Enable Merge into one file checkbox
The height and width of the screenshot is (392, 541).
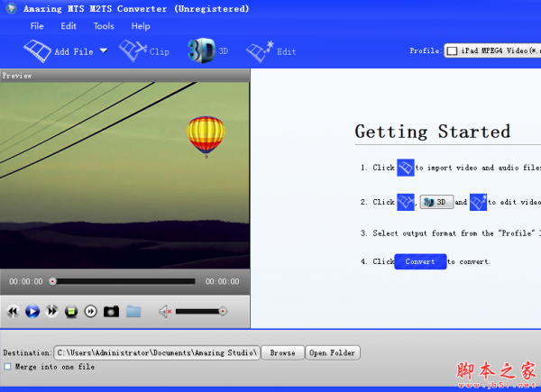pyautogui.click(x=7, y=367)
